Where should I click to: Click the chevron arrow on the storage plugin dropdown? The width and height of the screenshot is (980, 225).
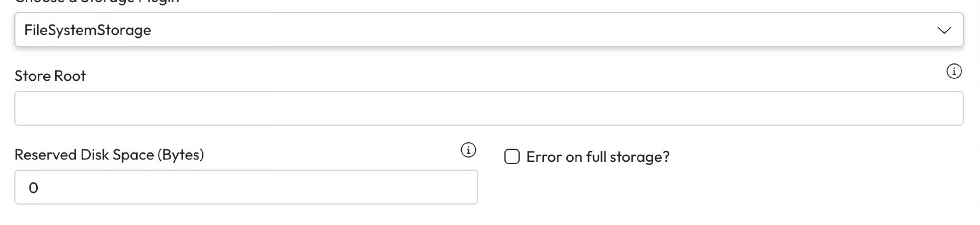pyautogui.click(x=944, y=30)
